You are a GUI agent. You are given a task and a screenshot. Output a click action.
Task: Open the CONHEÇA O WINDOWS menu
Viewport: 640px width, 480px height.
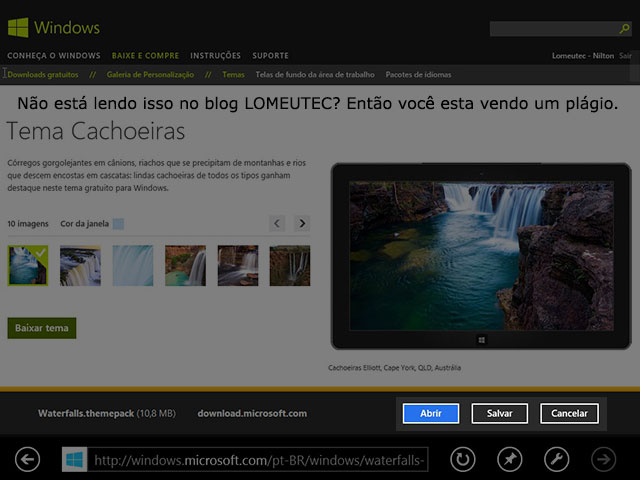tap(54, 56)
